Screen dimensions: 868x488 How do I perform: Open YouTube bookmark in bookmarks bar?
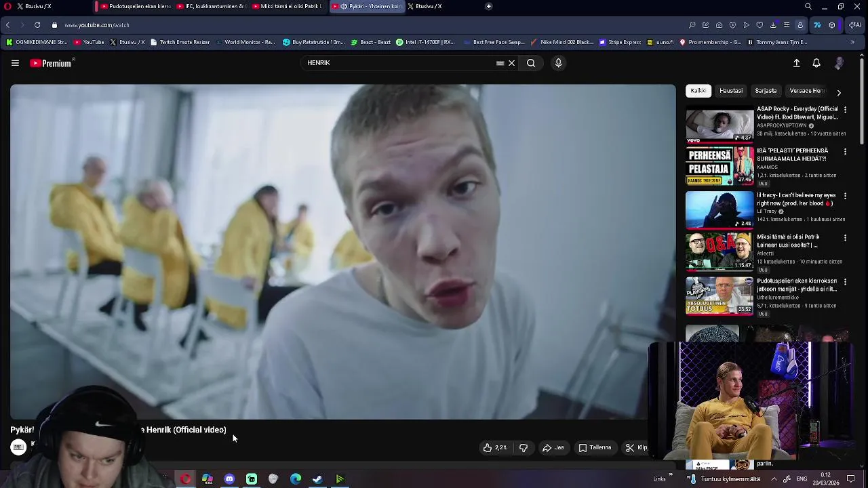point(89,42)
